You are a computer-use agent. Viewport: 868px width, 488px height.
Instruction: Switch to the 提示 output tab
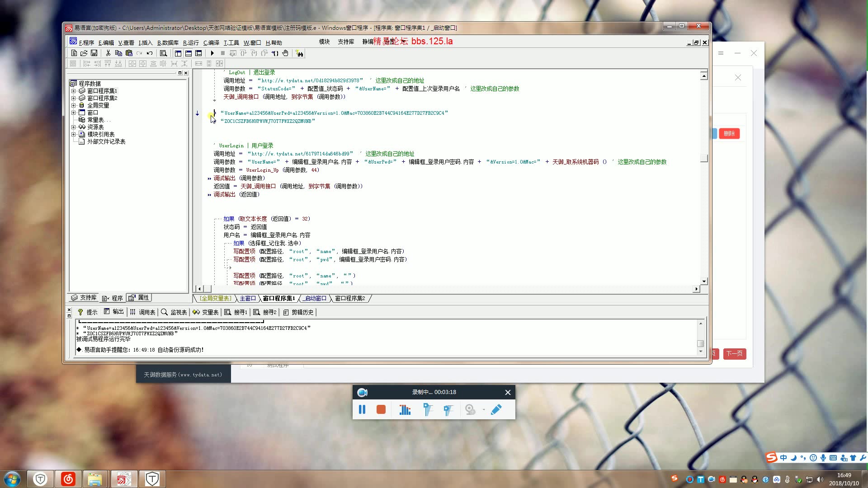87,312
